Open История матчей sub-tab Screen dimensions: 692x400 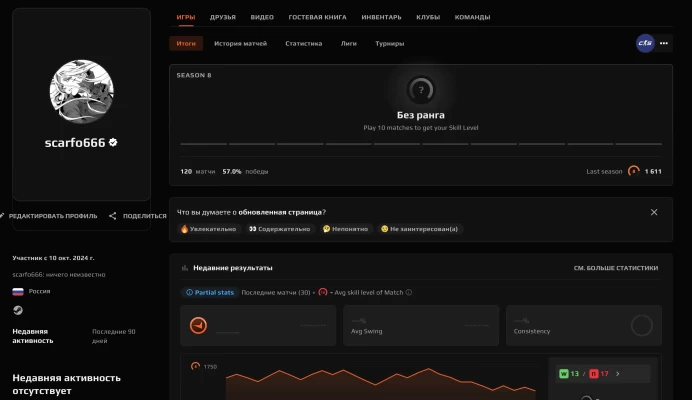tap(241, 43)
